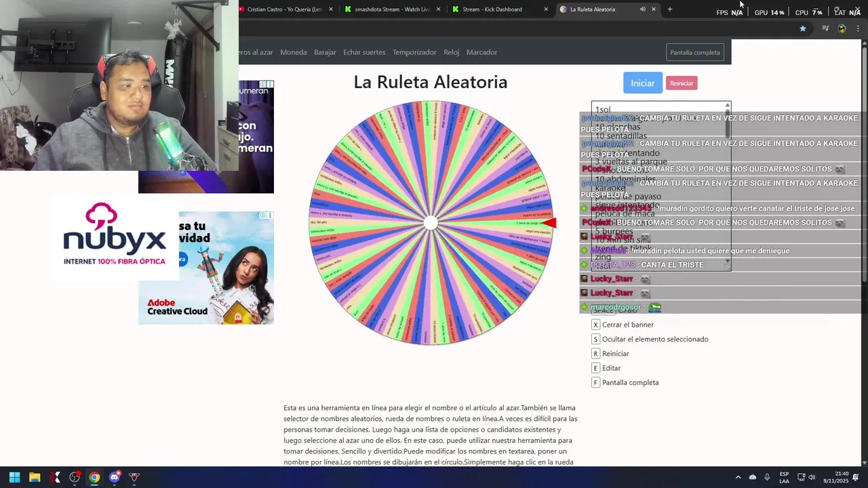This screenshot has height=488, width=868.
Task: Click the microphone tray icon
Action: 767,477
